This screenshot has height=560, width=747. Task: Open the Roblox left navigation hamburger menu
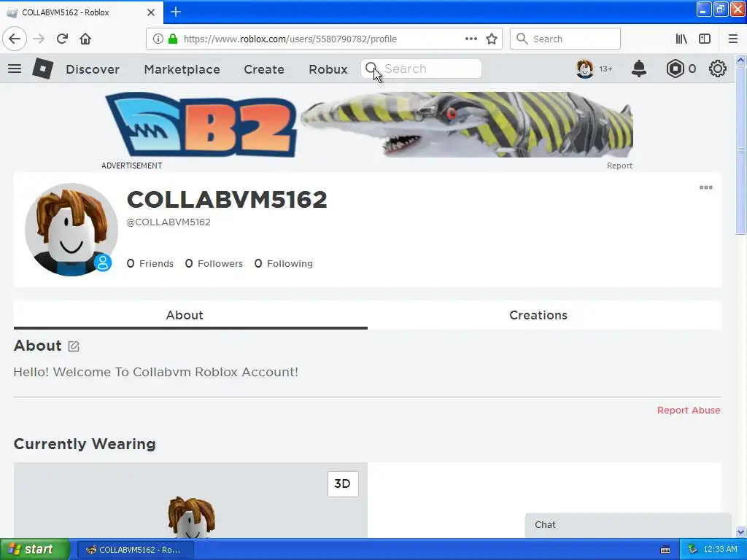pos(15,69)
